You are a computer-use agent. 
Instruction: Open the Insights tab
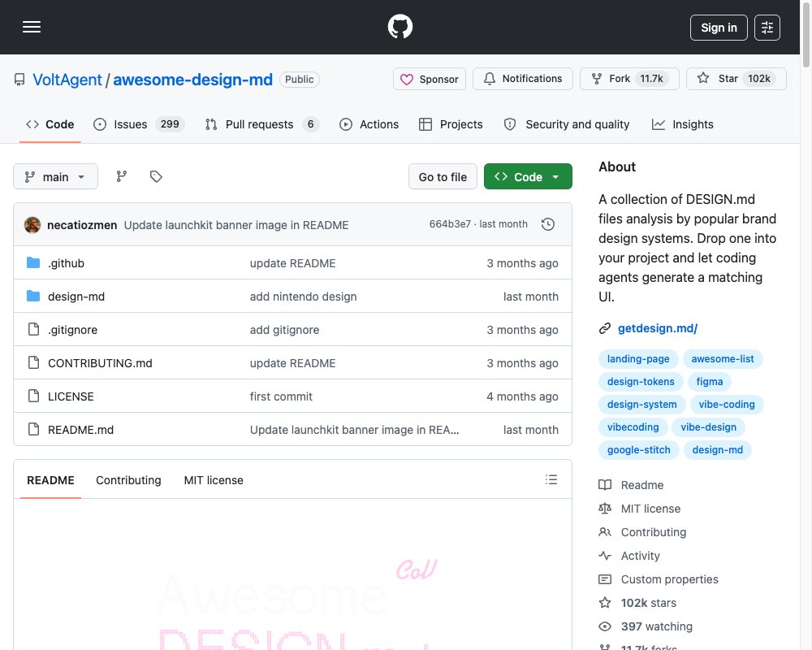click(x=683, y=124)
